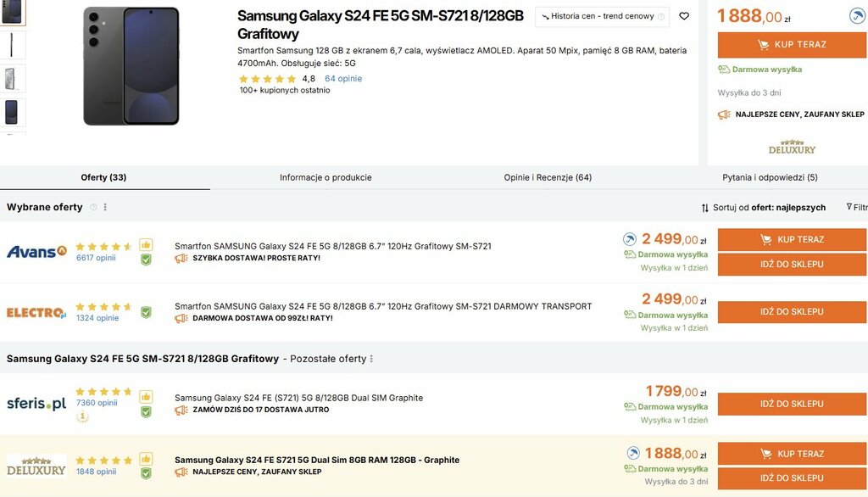This screenshot has height=497, width=868.
Task: Open info icon next to Wybrane oferty
Action: (93, 207)
